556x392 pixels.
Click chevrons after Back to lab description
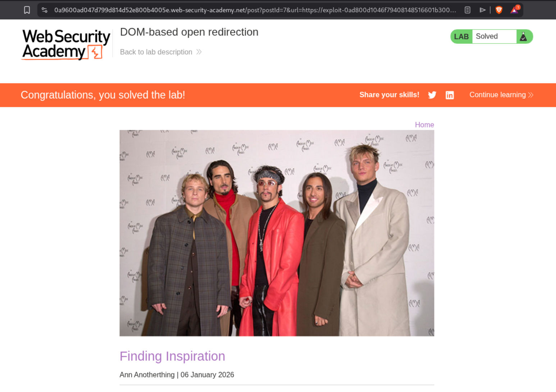[x=199, y=52]
